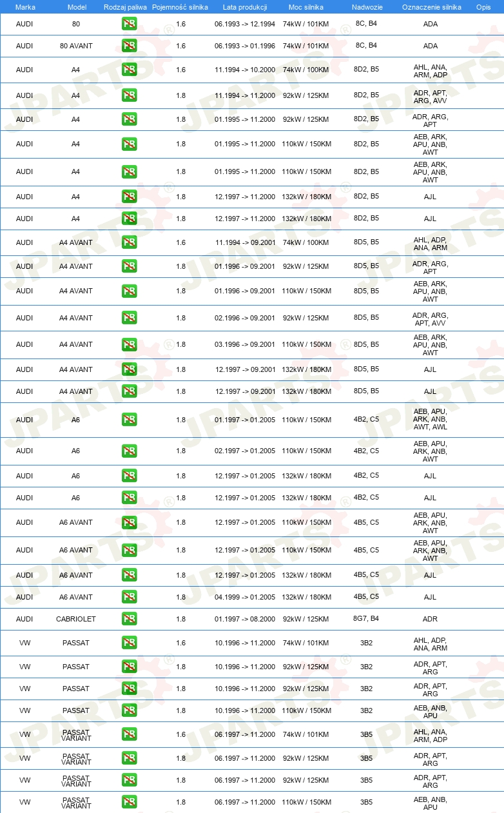Select body code 8G7, B4

366,618
